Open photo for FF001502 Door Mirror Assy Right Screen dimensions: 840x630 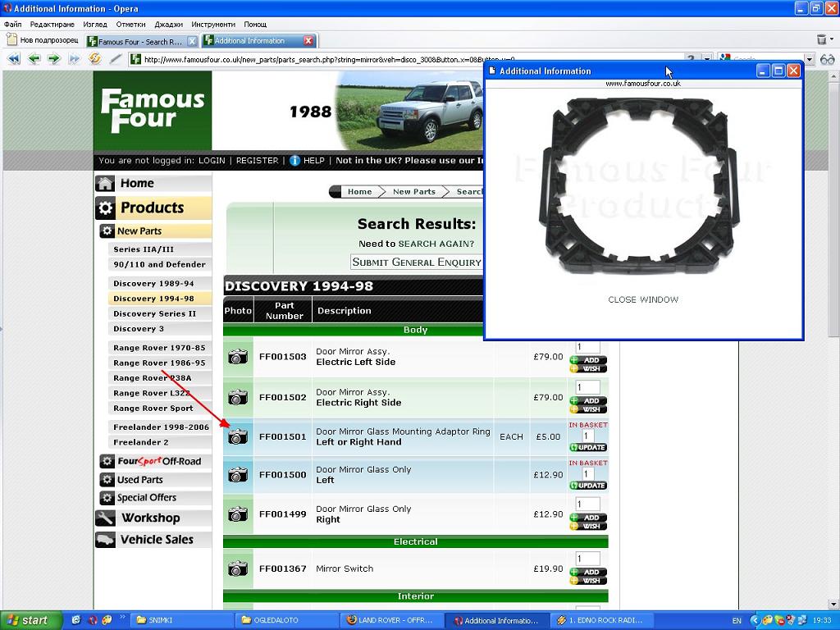[x=238, y=398]
